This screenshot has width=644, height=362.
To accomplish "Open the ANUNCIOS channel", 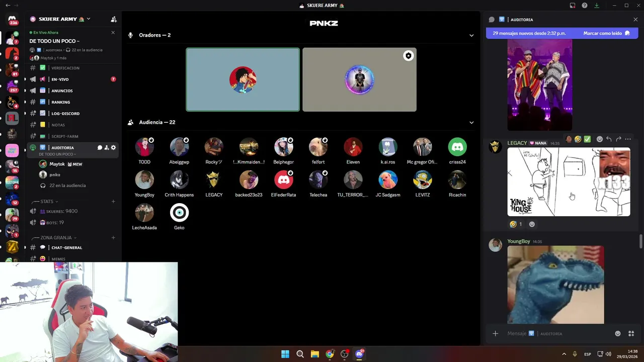I will pyautogui.click(x=72, y=90).
